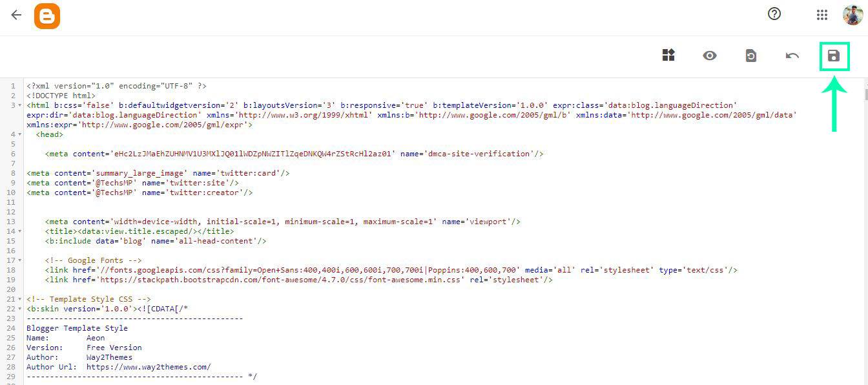
Task: Click the b:include all-head-content line
Action: click(x=156, y=241)
